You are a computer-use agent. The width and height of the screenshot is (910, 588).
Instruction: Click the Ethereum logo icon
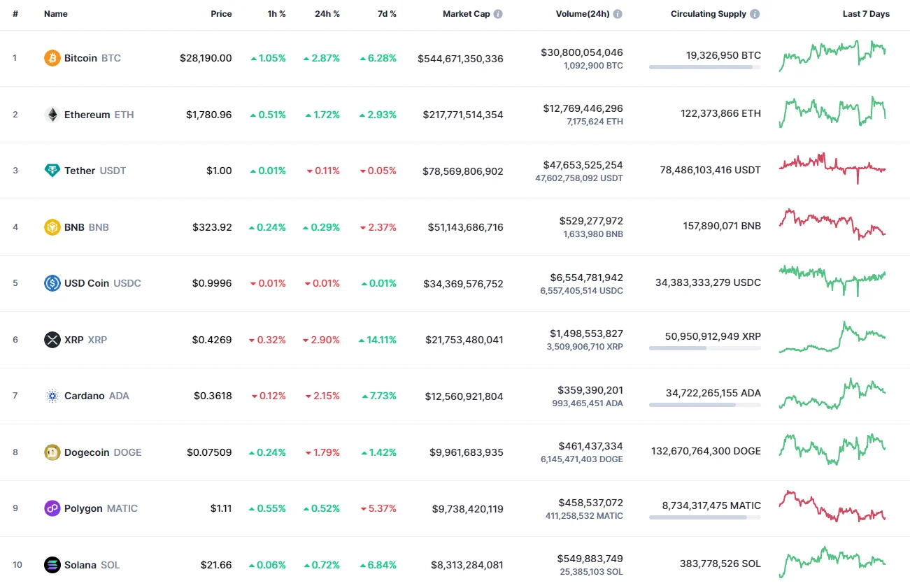(x=52, y=115)
